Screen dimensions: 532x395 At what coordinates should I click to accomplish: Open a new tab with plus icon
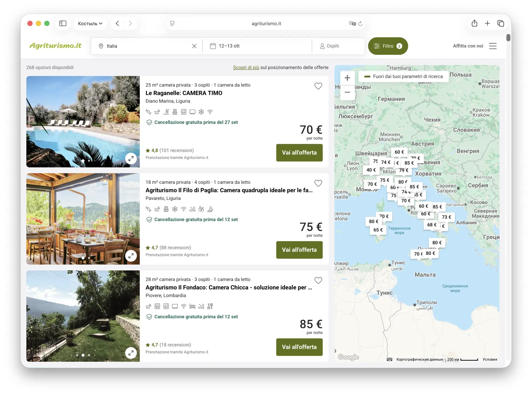coord(487,24)
